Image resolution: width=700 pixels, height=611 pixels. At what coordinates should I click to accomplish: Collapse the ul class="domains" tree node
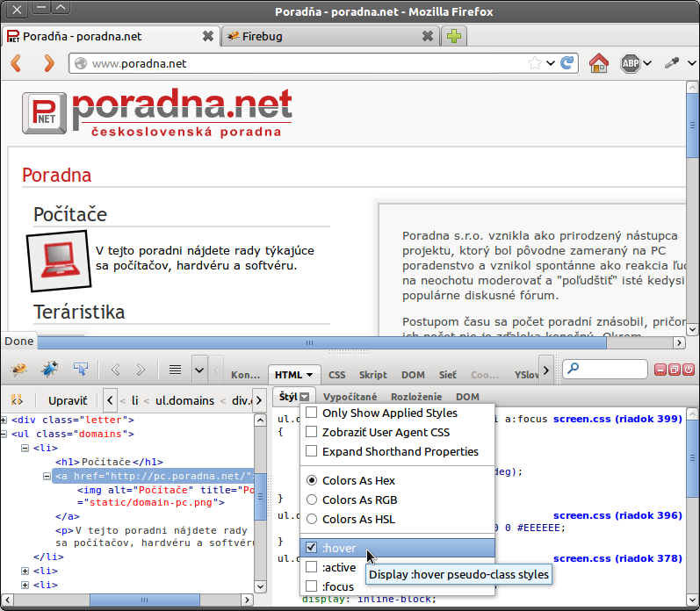tap(5, 434)
